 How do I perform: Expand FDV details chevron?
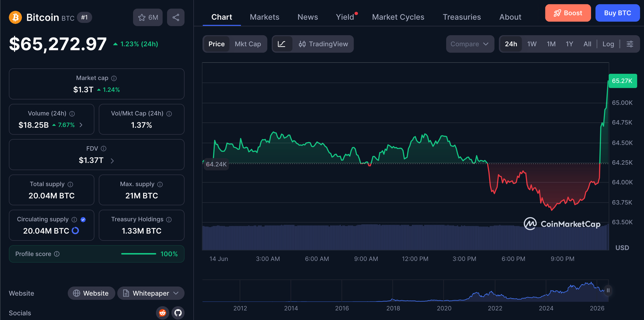pyautogui.click(x=112, y=161)
